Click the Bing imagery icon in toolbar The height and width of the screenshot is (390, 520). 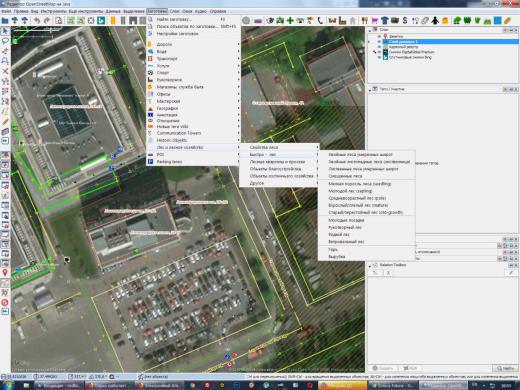[x=101, y=20]
